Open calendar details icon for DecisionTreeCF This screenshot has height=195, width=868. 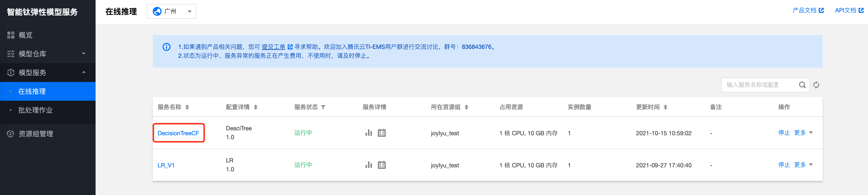382,133
